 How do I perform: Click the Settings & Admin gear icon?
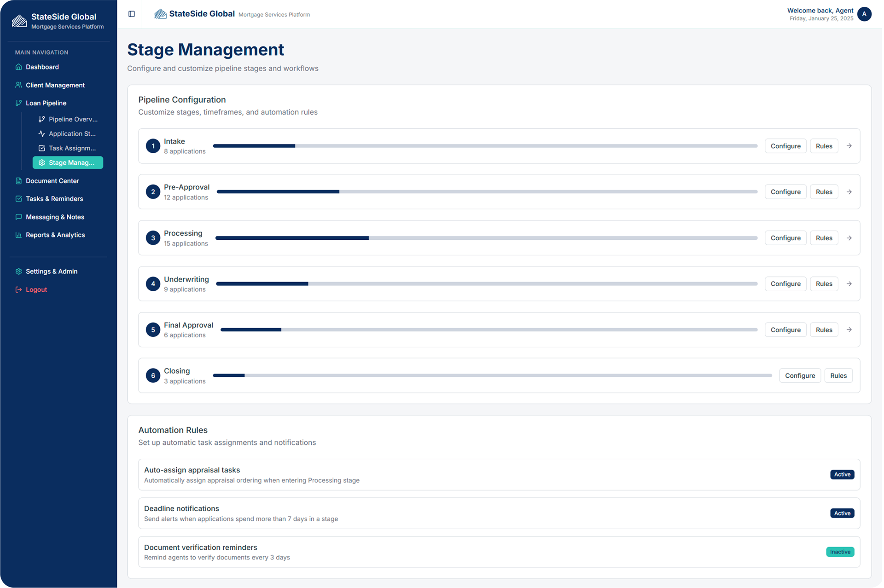[x=18, y=271]
